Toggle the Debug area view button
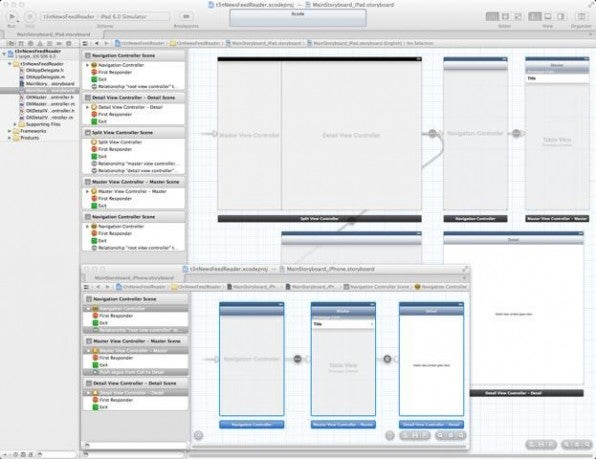 click(x=548, y=16)
